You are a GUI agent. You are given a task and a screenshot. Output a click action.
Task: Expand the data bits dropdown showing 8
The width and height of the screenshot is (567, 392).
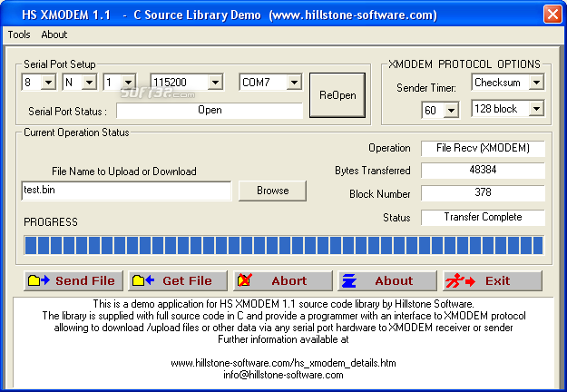[48, 83]
